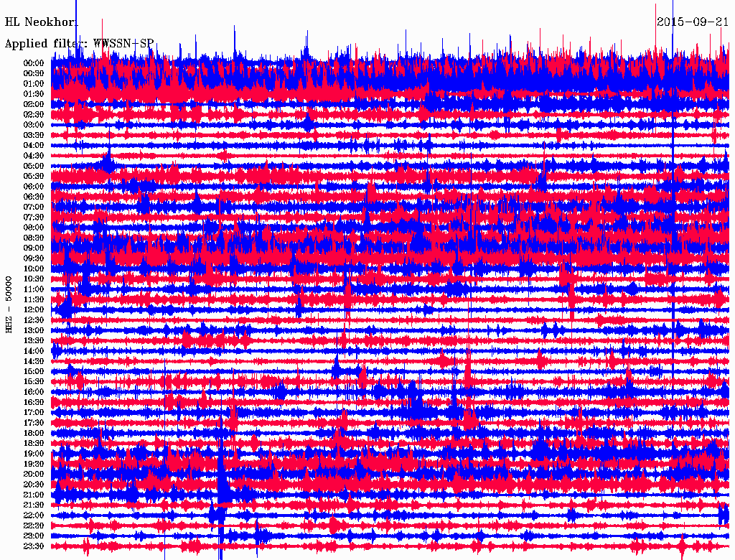Select the 01:00 time label
Image resolution: width=735 pixels, height=560 pixels.
click(34, 83)
